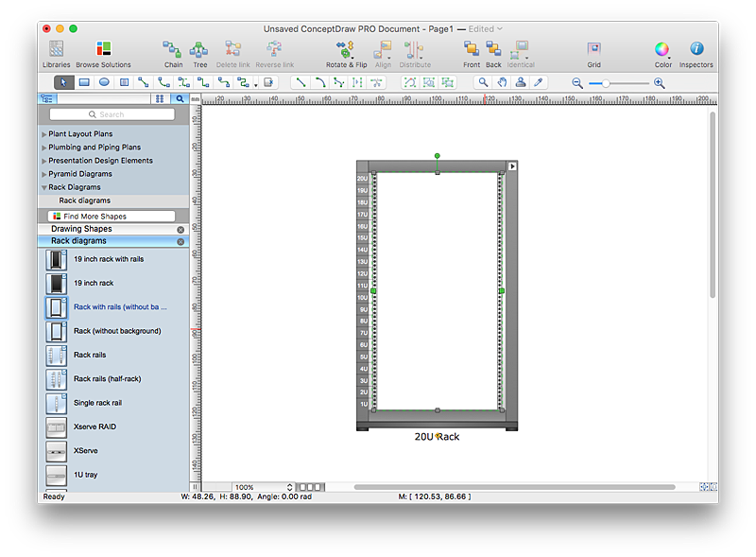This screenshot has height=557, width=756.
Task: Click the library Search field
Action: (112, 114)
